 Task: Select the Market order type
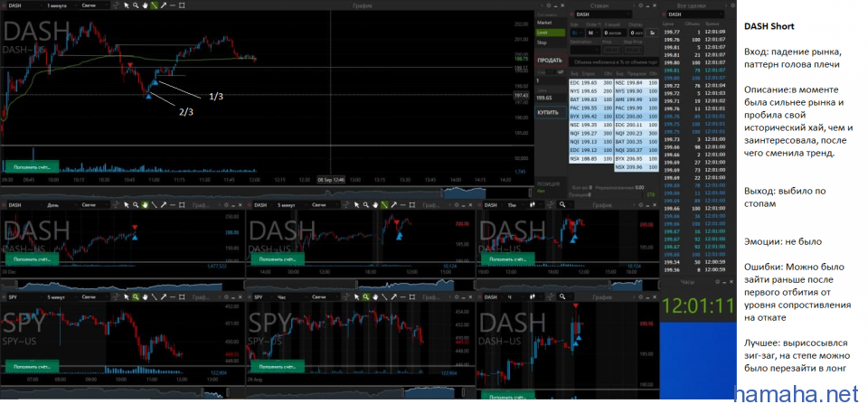[x=551, y=23]
